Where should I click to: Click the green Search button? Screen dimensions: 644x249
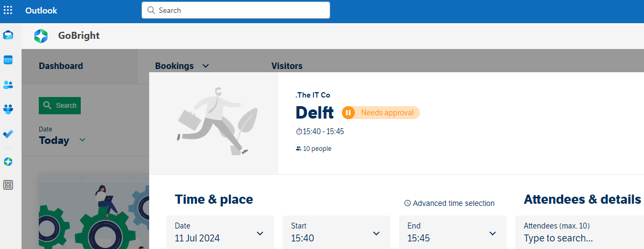pos(60,106)
